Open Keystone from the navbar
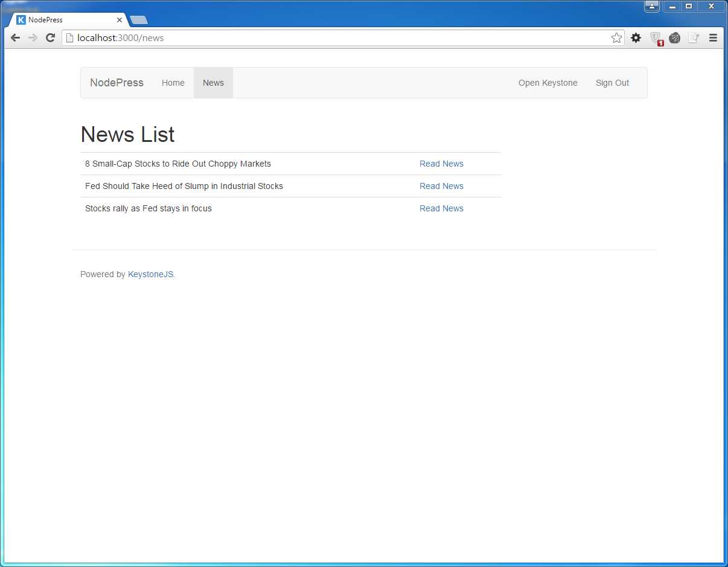The width and height of the screenshot is (728, 567). 548,83
